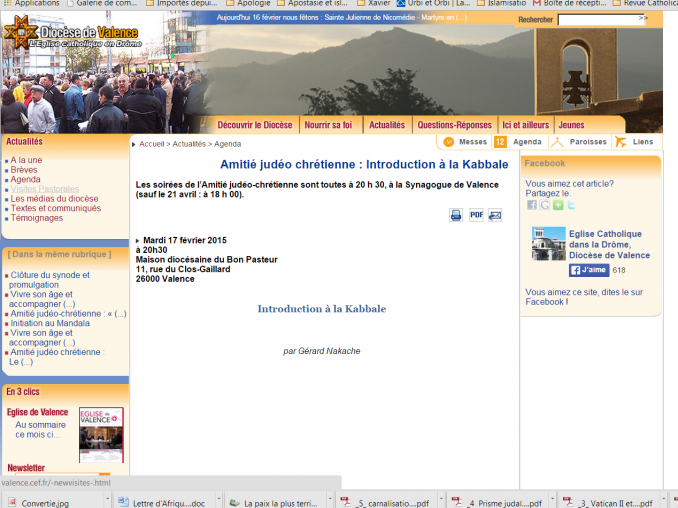
Task: Open the A la une sidebar link
Action: coord(26,160)
